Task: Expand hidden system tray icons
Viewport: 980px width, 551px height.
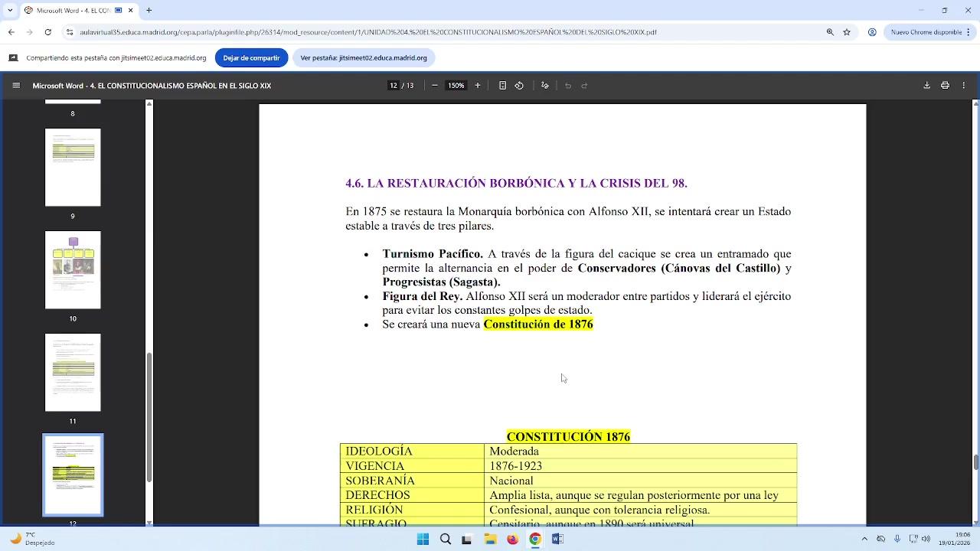Action: 864,540
